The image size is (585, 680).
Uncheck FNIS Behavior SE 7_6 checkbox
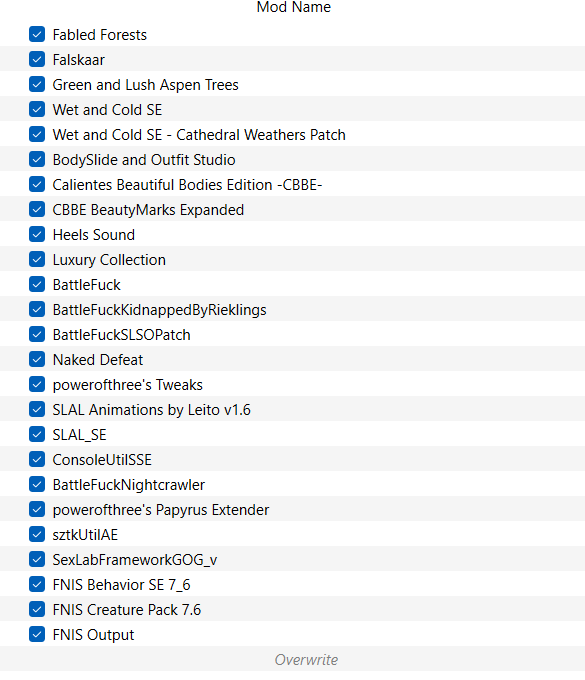click(37, 585)
